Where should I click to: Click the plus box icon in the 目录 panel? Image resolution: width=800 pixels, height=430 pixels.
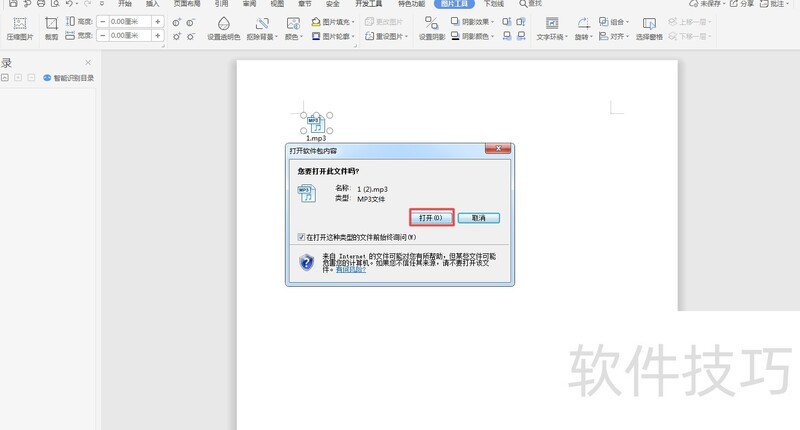pyautogui.click(x=18, y=78)
